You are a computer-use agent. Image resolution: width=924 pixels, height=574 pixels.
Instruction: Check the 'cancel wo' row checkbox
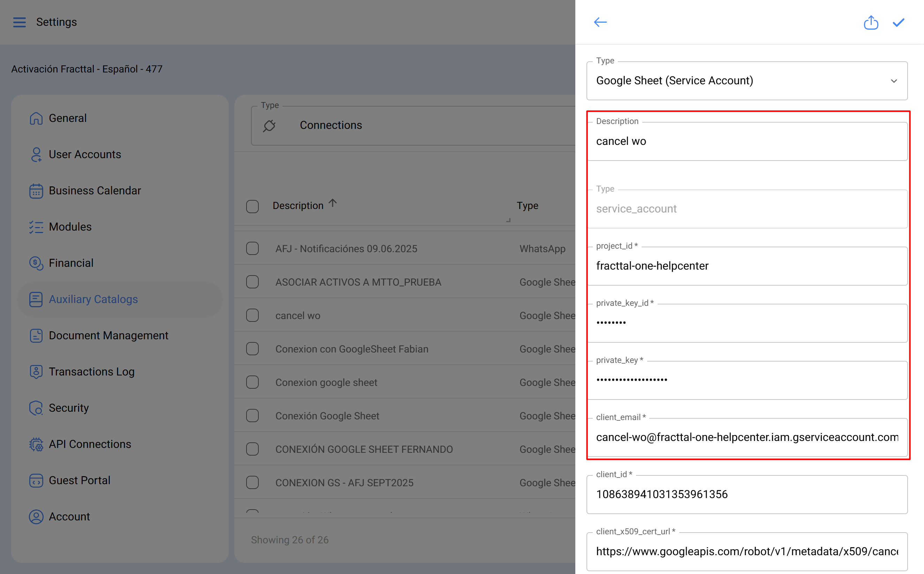point(252,316)
